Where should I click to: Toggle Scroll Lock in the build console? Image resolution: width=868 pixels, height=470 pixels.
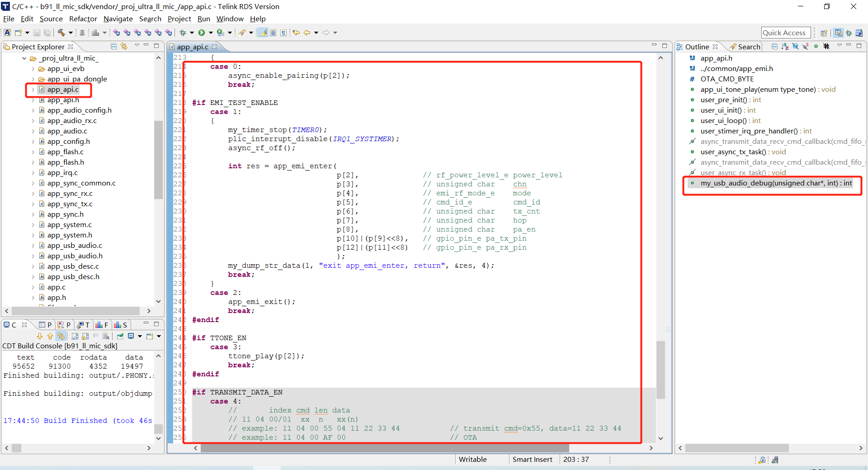pos(85,336)
